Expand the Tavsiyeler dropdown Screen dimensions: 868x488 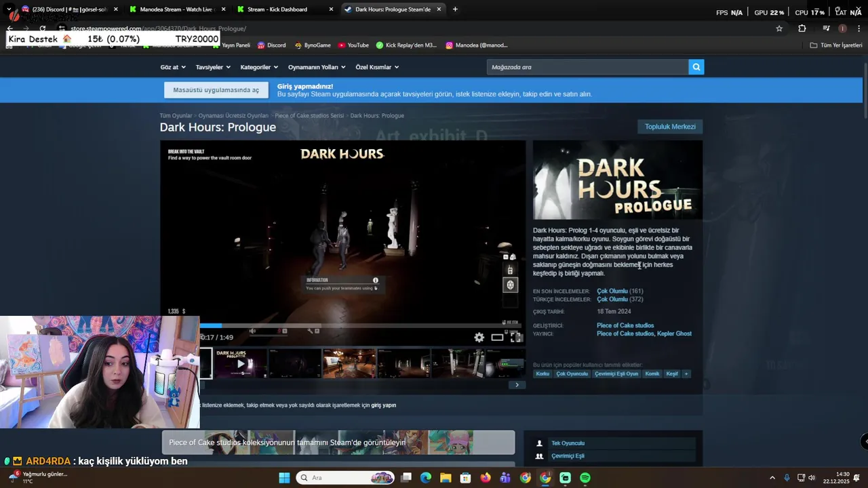pos(213,67)
